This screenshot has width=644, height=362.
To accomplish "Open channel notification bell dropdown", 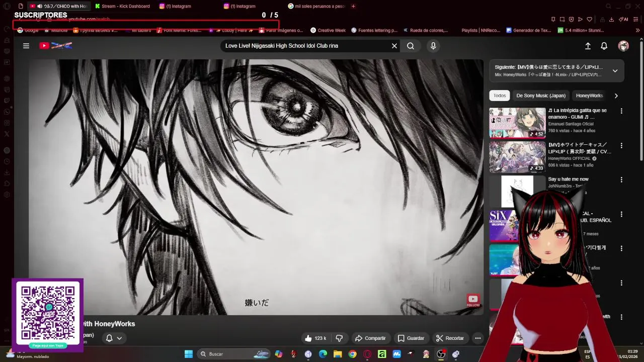I will click(x=114, y=338).
